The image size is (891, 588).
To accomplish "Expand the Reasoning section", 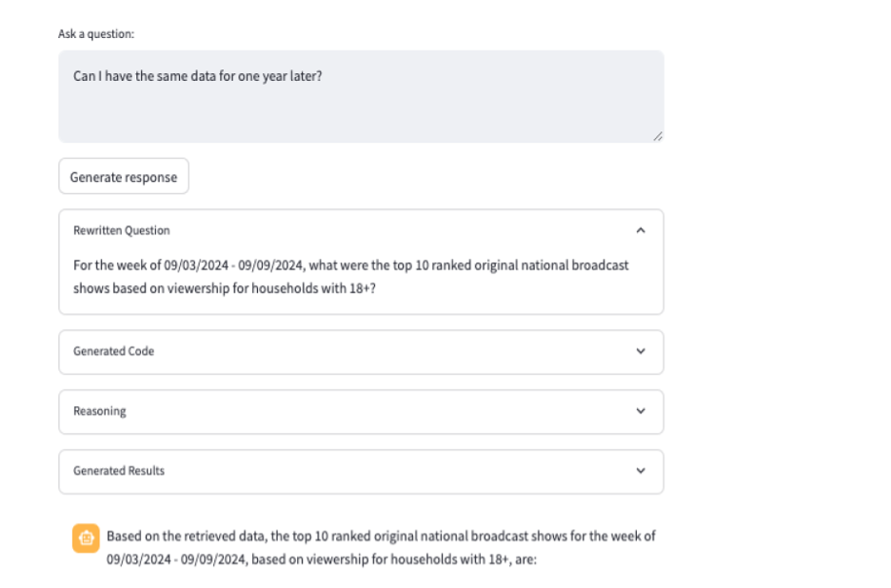I will [x=100, y=411].
